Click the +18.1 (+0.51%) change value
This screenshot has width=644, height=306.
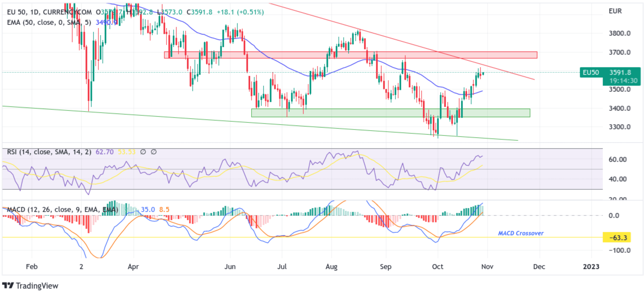(x=240, y=12)
